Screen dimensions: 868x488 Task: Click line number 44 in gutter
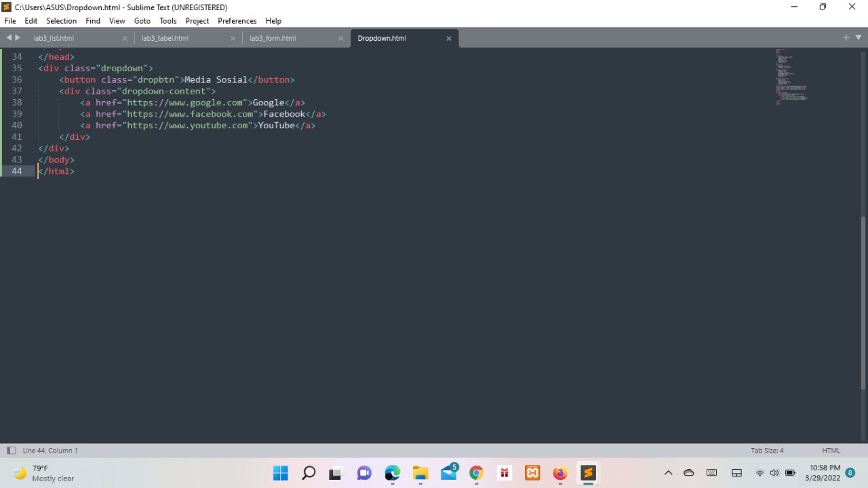17,171
